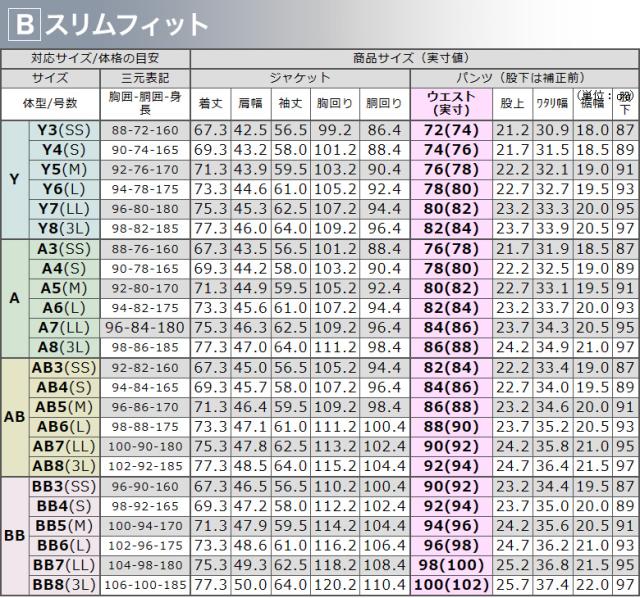The width and height of the screenshot is (640, 598).
Task: Click size row label BB4(S)
Action: 64,507
